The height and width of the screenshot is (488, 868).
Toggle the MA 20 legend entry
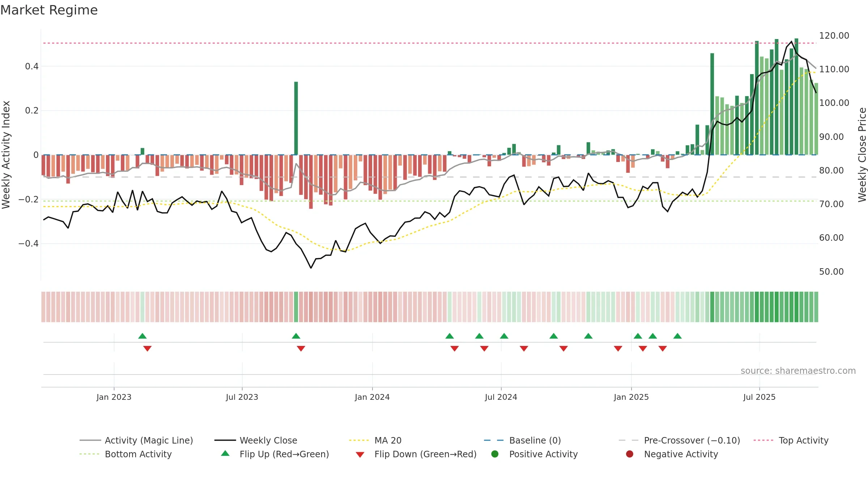point(375,440)
